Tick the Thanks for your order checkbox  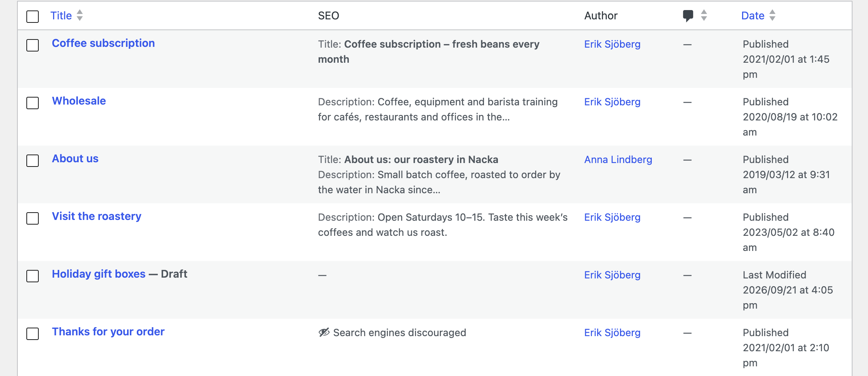33,334
